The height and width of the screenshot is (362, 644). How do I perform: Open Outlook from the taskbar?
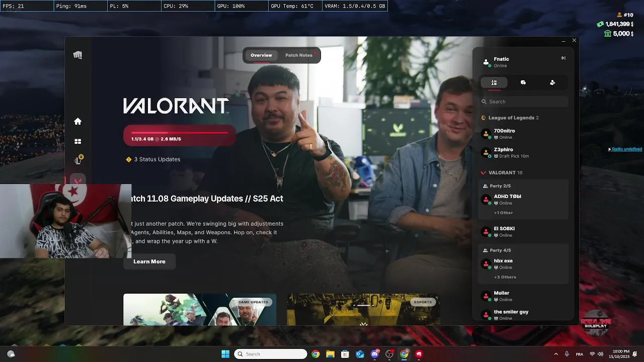(360, 354)
